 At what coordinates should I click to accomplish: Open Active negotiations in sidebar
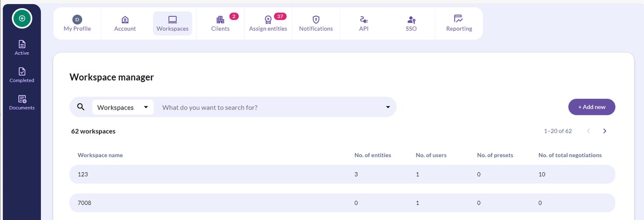[x=22, y=48]
